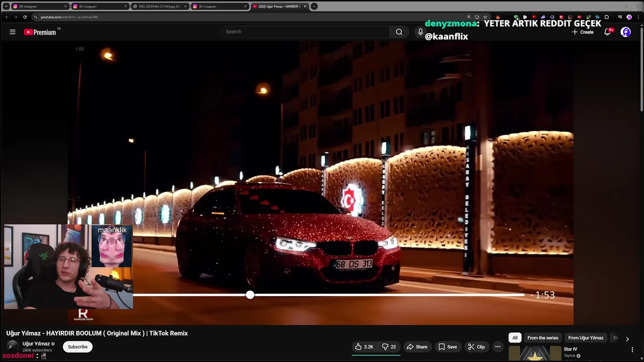
Task: Open the Star IV video title
Action: coord(570,349)
